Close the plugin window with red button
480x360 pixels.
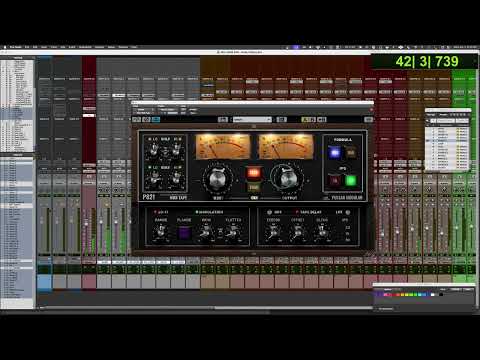pos(371,109)
